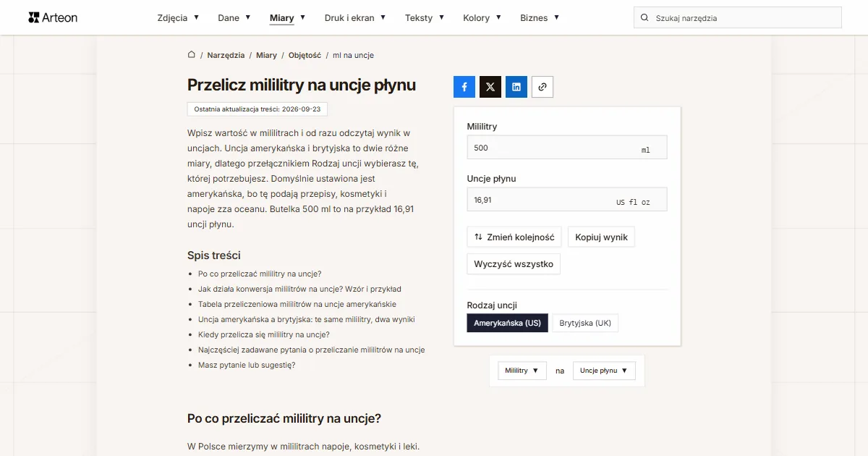The width and height of the screenshot is (868, 456).
Task: Open 'Najczęściej zadawane pytania' contents link
Action: point(311,350)
